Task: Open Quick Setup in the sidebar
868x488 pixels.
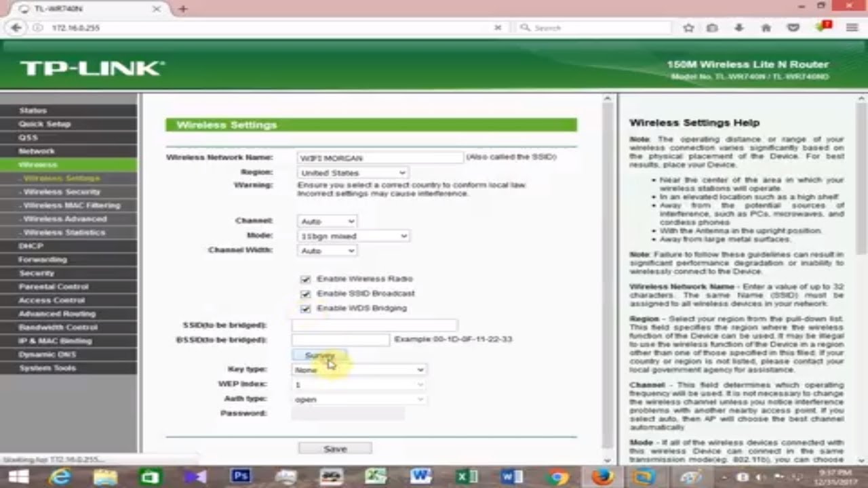Action: pos(68,124)
